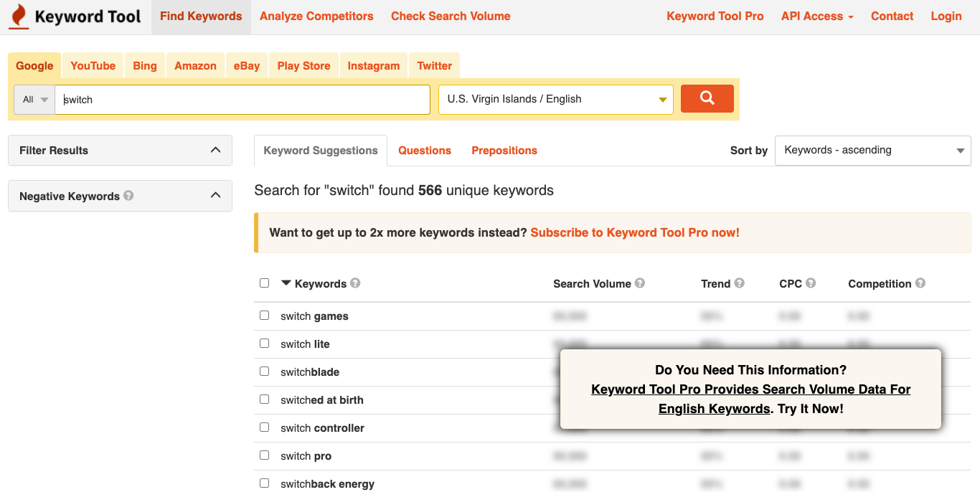Open the U.S. Virgin Islands / English dropdown
The image size is (980, 492).
(556, 99)
